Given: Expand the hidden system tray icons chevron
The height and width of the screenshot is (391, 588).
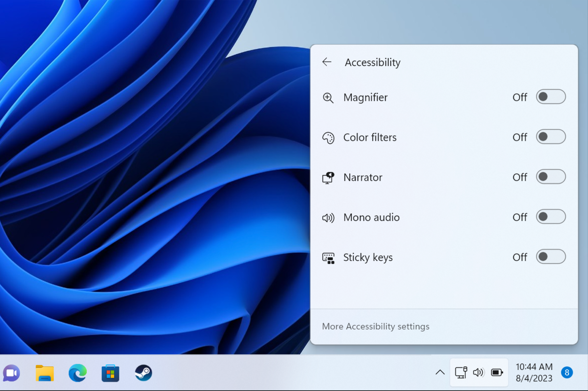Looking at the screenshot, I should [x=440, y=373].
